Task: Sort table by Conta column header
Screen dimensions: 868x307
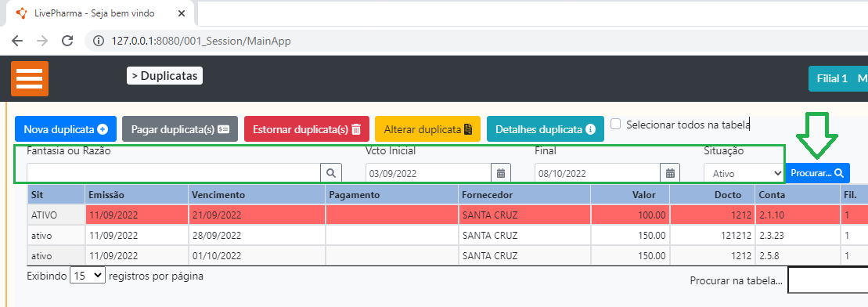Action: (798, 194)
